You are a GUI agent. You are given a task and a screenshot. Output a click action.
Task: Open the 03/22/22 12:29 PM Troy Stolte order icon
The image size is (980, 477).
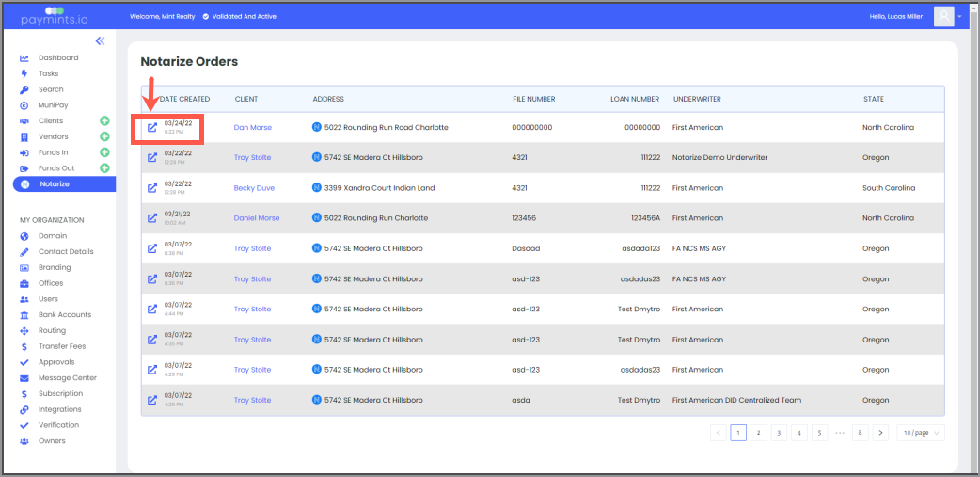pos(151,157)
